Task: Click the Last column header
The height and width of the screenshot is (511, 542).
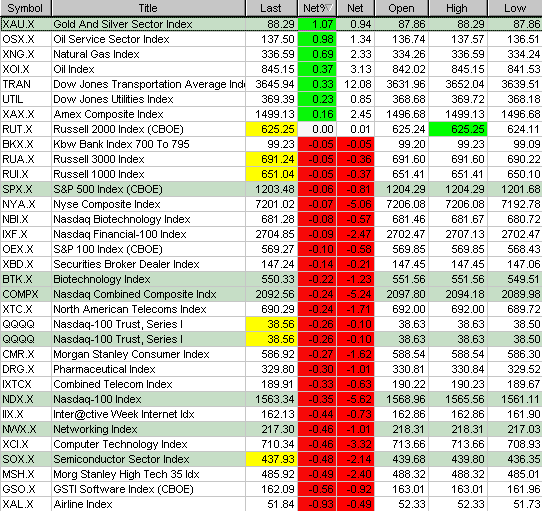Action: coord(271,8)
